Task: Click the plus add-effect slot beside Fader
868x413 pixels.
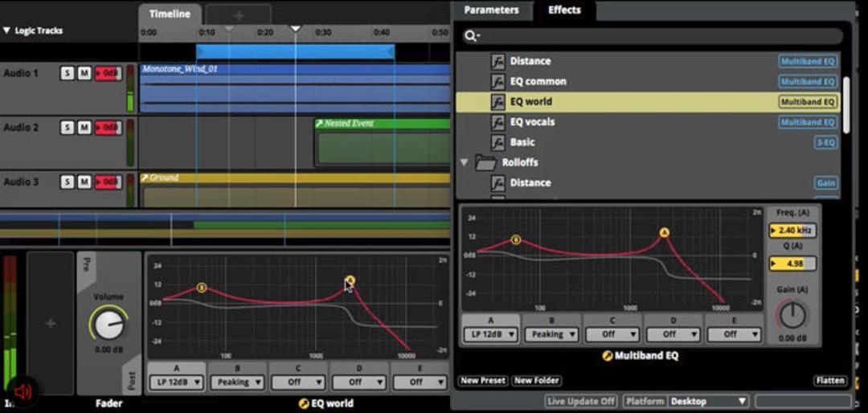Action: [50, 323]
